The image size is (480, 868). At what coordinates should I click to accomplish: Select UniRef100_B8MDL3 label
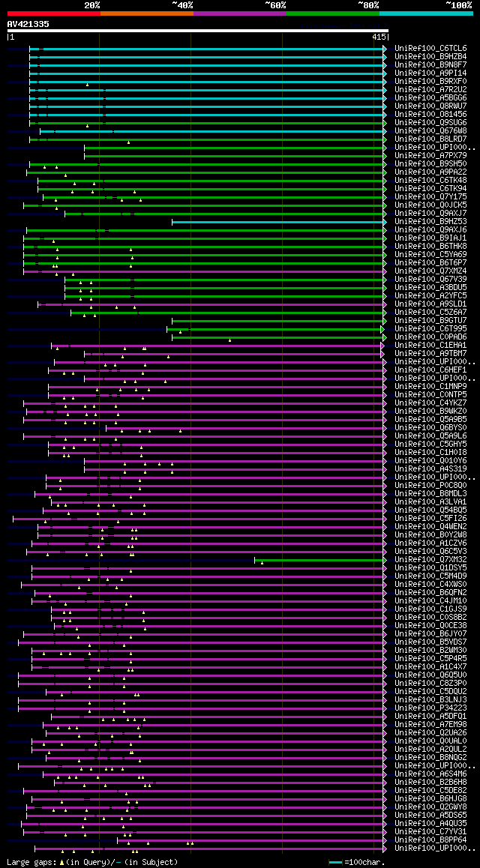click(x=430, y=494)
